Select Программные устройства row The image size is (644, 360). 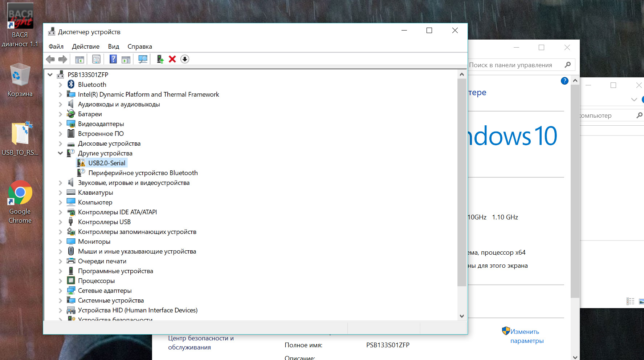click(x=115, y=271)
